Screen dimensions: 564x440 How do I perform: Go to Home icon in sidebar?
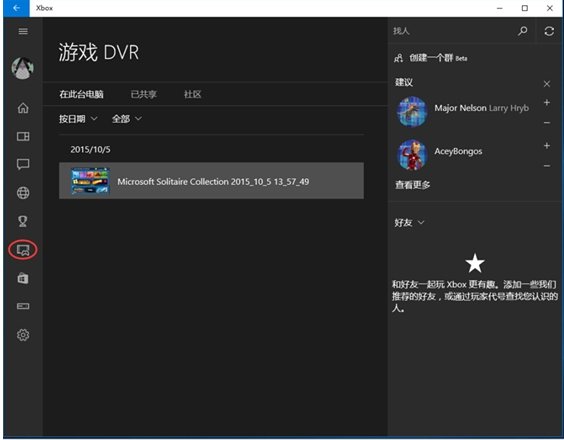pos(23,108)
